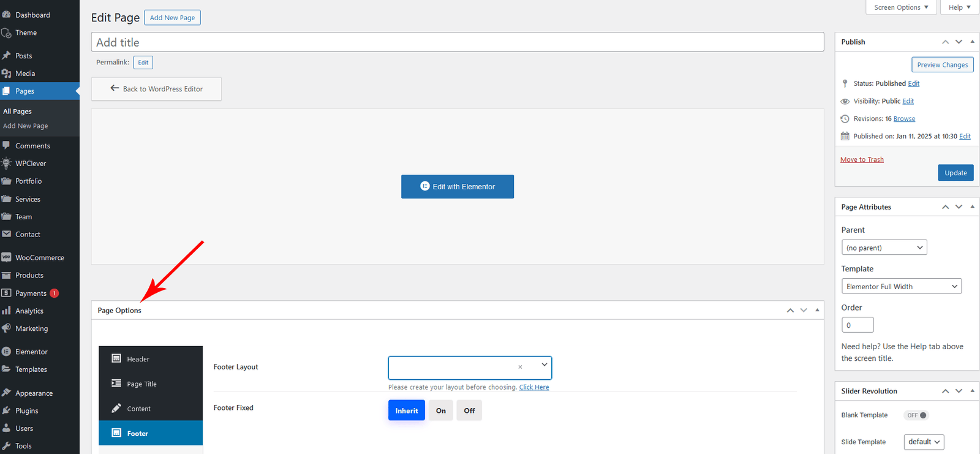Open the Slide Template default dropdown
Image resolution: width=980 pixels, height=454 pixels.
coord(924,442)
